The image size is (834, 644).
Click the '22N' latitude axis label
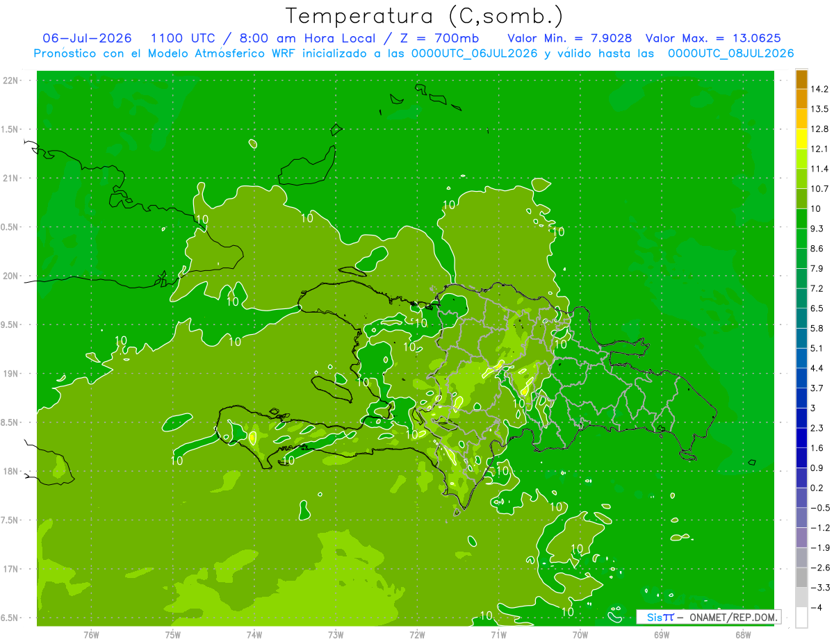pyautogui.click(x=11, y=81)
